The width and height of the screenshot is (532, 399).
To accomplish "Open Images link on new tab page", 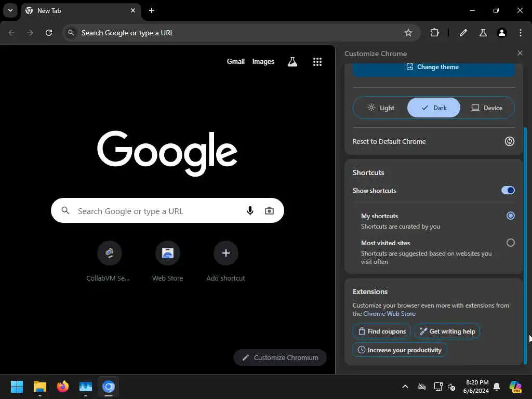I will [263, 61].
